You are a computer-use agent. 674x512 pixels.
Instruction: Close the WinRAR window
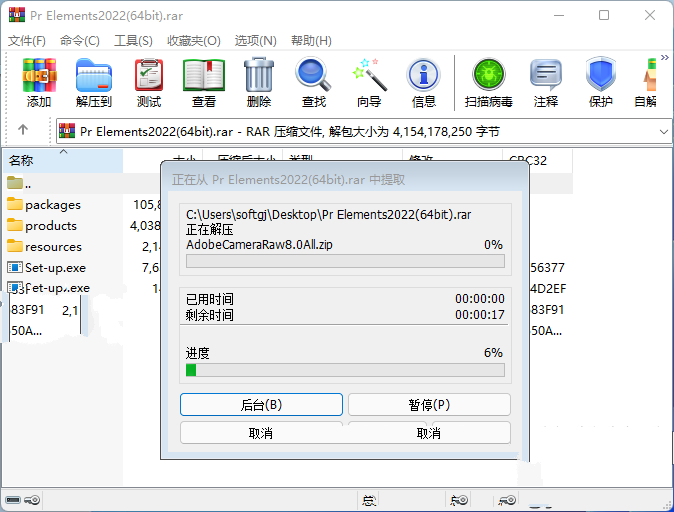click(x=650, y=15)
